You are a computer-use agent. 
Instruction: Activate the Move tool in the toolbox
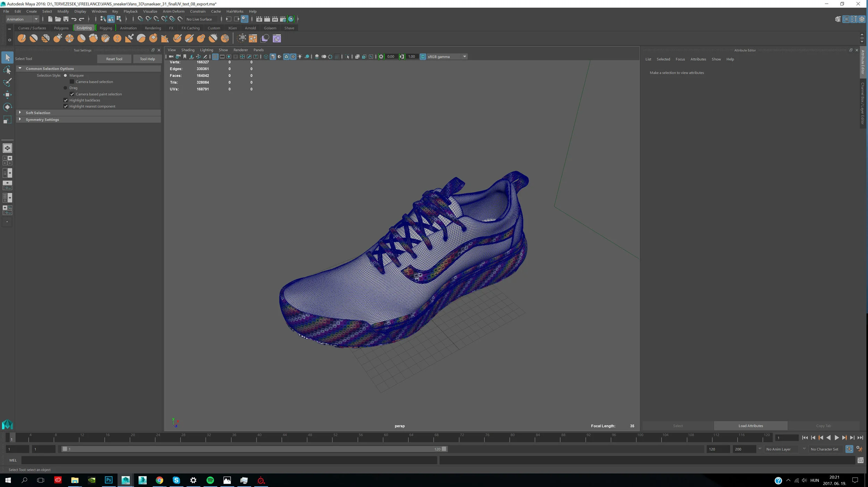click(x=7, y=94)
